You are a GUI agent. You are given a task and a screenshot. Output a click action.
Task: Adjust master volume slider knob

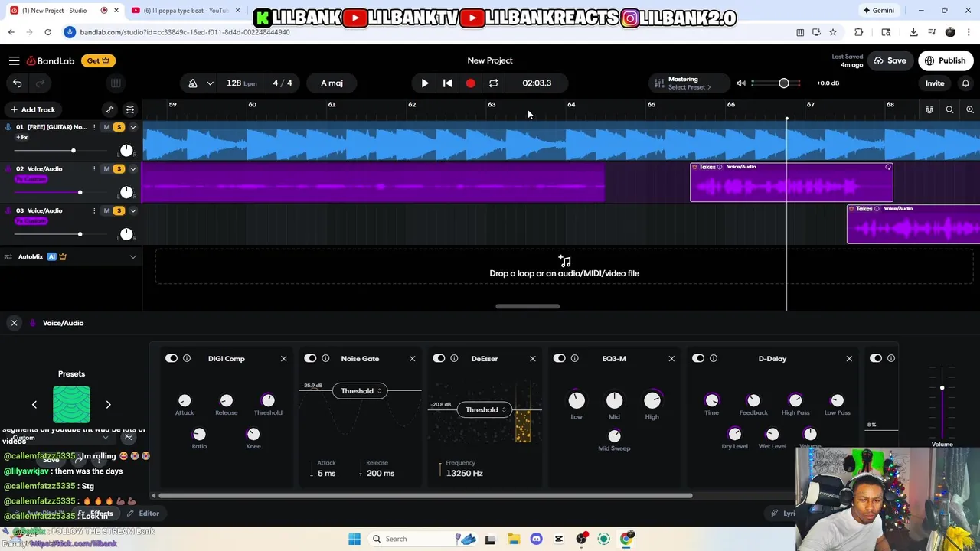click(x=784, y=83)
